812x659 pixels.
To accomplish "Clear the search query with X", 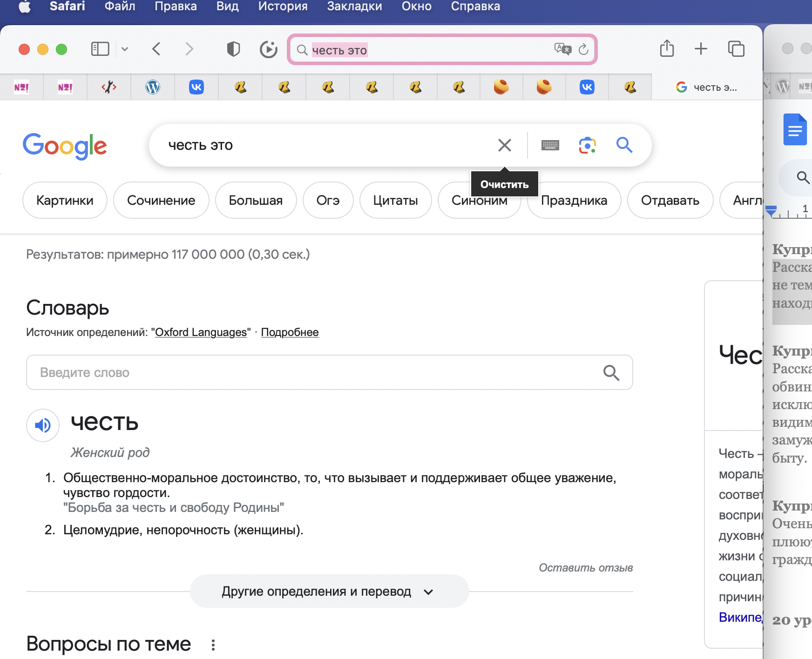I will [x=505, y=145].
